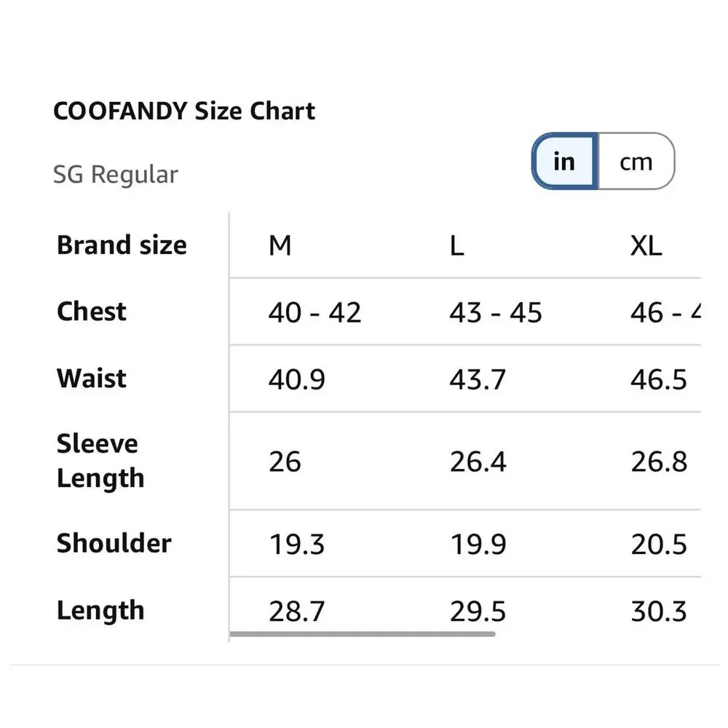Screen dimensions: 728x728
Task: Select the L brand size column header
Action: [x=457, y=245]
